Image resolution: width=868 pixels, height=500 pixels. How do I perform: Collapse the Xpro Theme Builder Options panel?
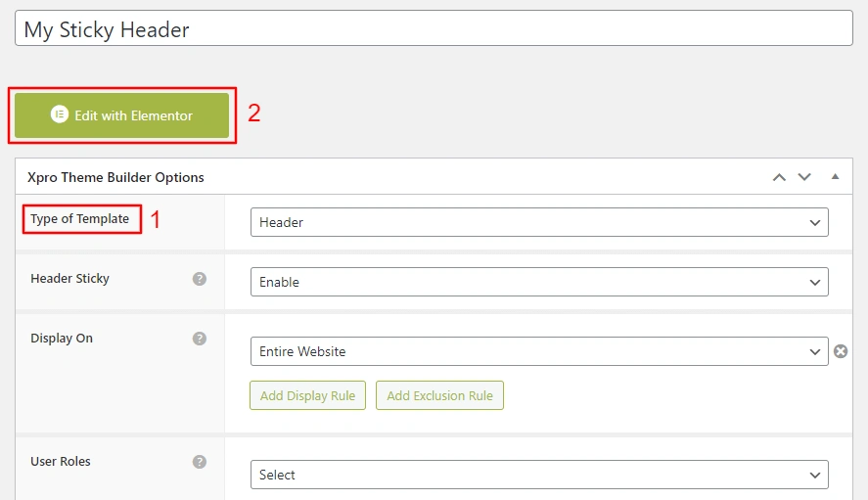click(835, 177)
